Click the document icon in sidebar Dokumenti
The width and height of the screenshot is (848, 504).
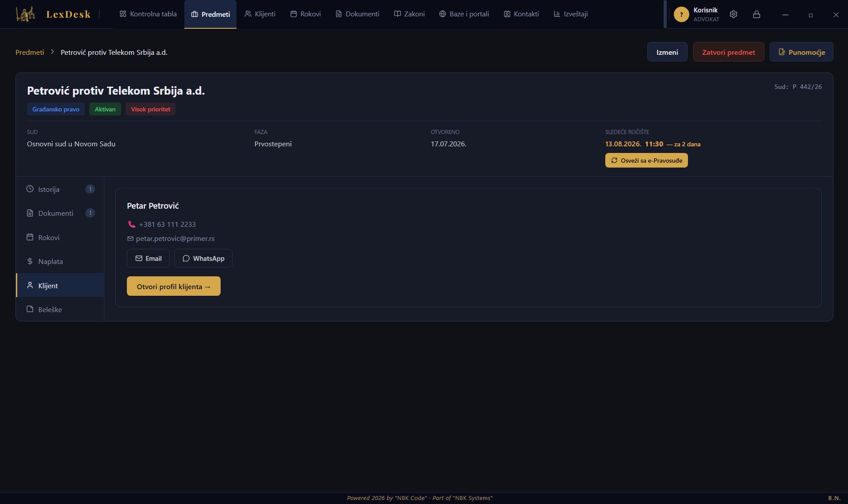[30, 213]
